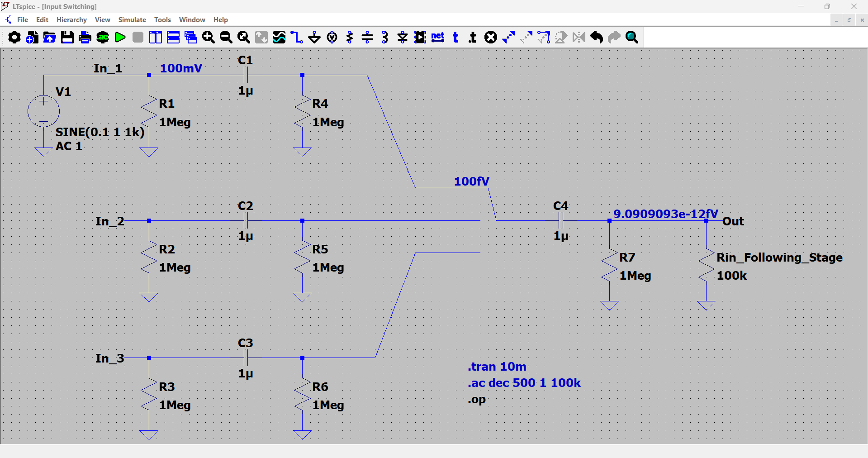Run the simulation with green arrow
868x458 pixels.
pos(120,37)
